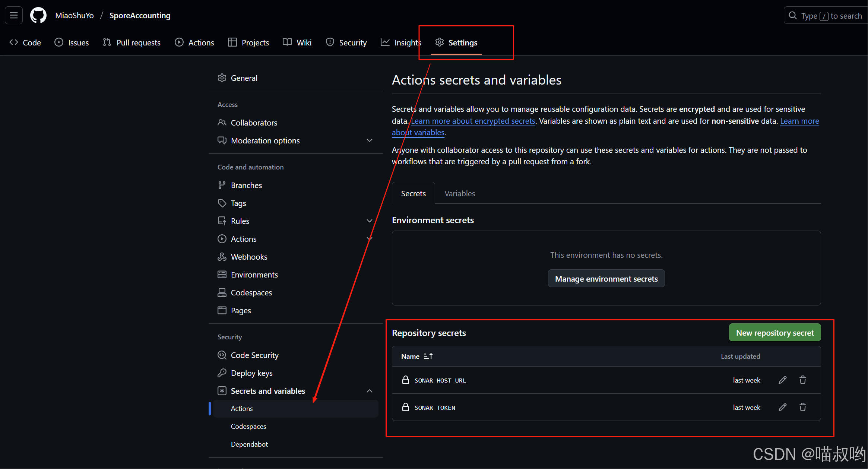868x469 pixels.
Task: Delete the SONAR_TOKEN secret trash icon
Action: point(802,407)
